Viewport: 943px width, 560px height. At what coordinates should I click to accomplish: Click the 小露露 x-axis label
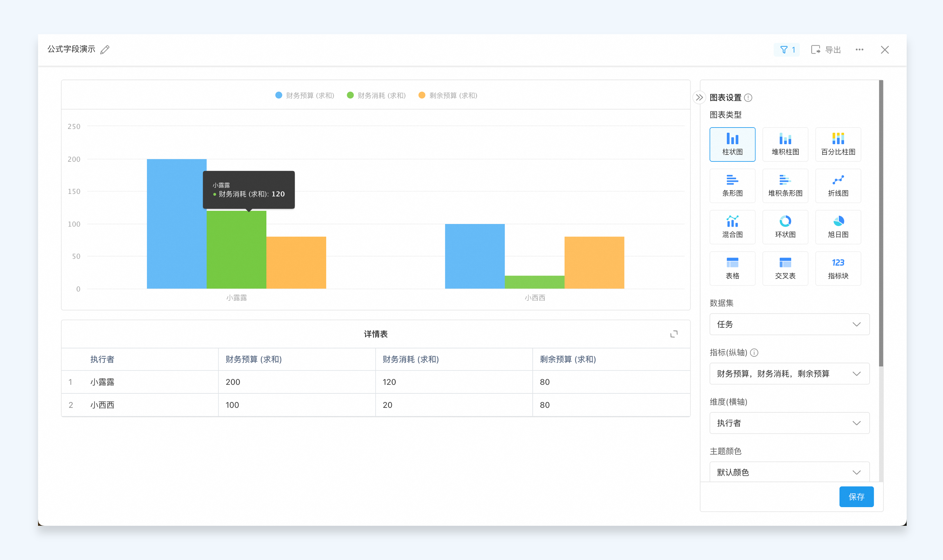237,298
